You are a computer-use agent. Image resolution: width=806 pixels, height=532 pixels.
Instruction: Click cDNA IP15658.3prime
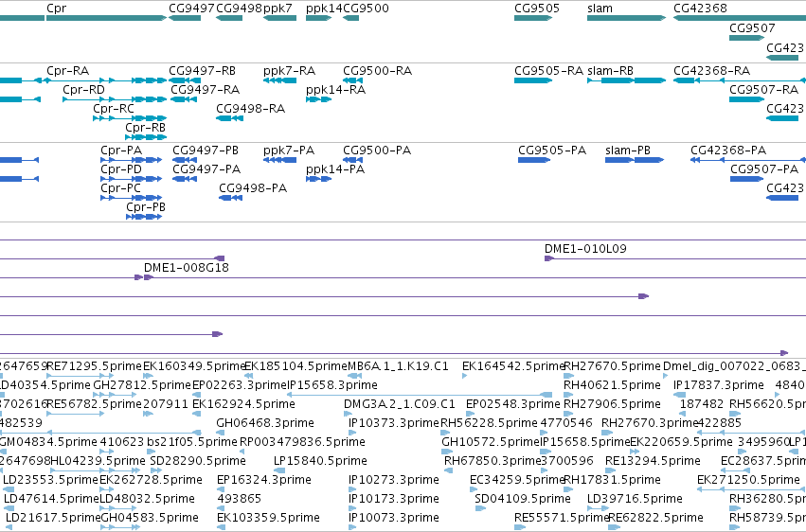pos(420,395)
